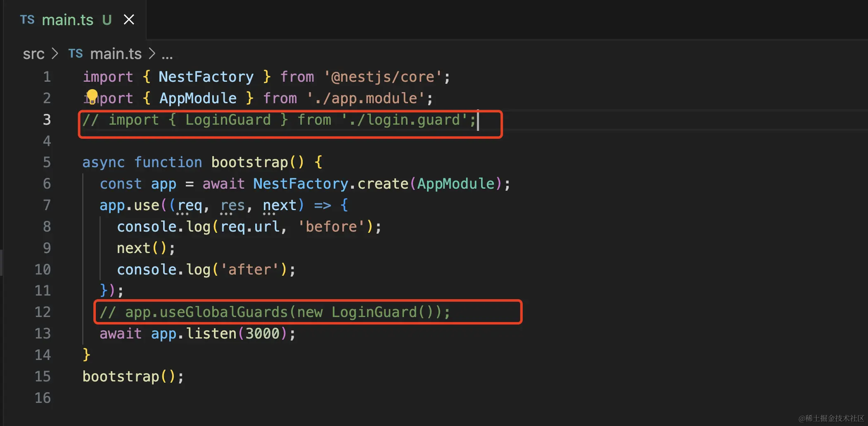Click line number 1 in the gutter

pos(47,77)
